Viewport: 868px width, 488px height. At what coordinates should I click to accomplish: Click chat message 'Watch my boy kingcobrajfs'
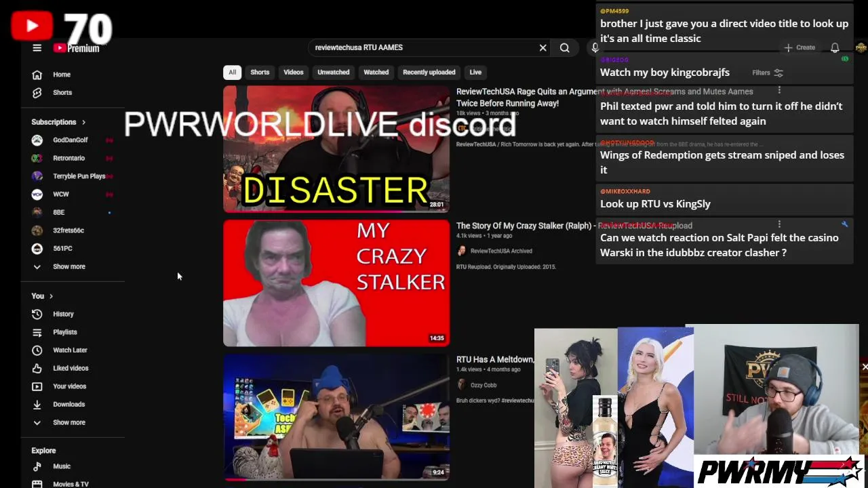665,73
